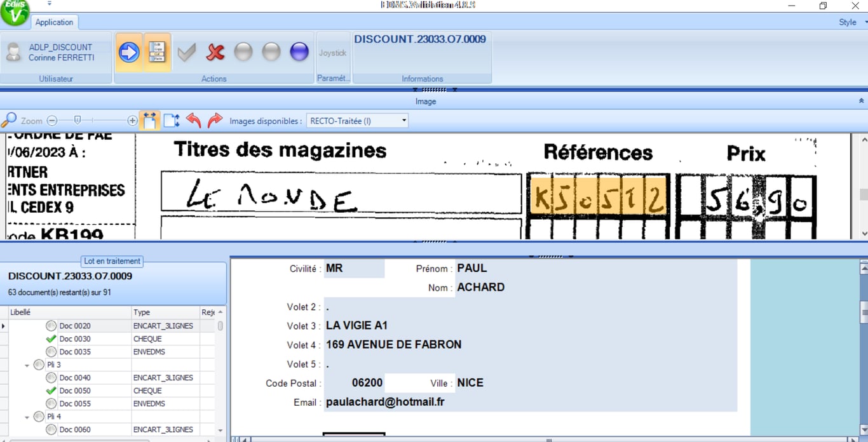Click the Prénom field containing PAUL
Image resolution: width=868 pixels, height=442 pixels.
595,269
